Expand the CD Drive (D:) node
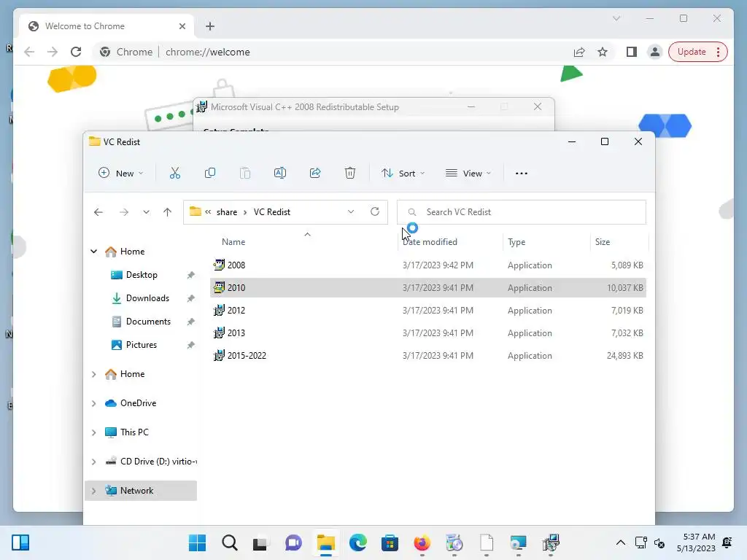Screen dimensions: 747x560 click(94, 462)
